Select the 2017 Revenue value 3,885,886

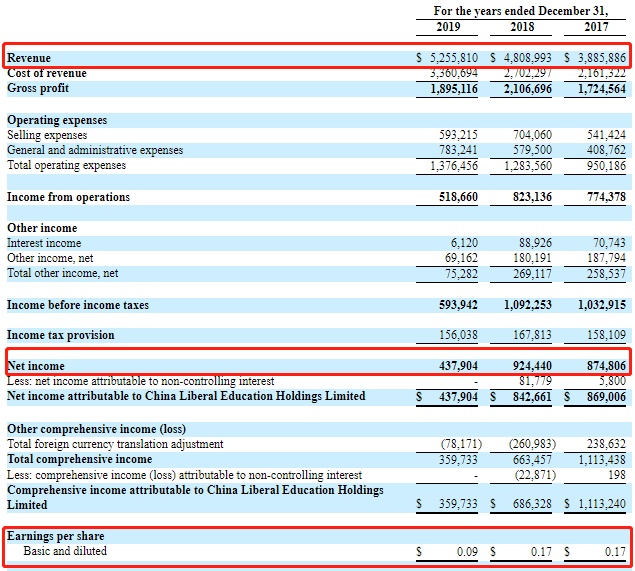(602, 58)
